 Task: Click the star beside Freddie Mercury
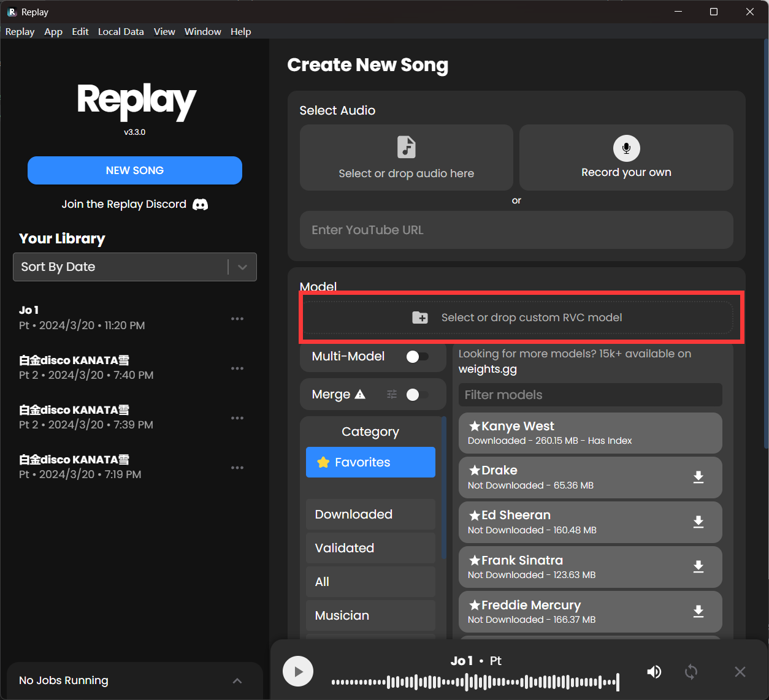(x=475, y=605)
